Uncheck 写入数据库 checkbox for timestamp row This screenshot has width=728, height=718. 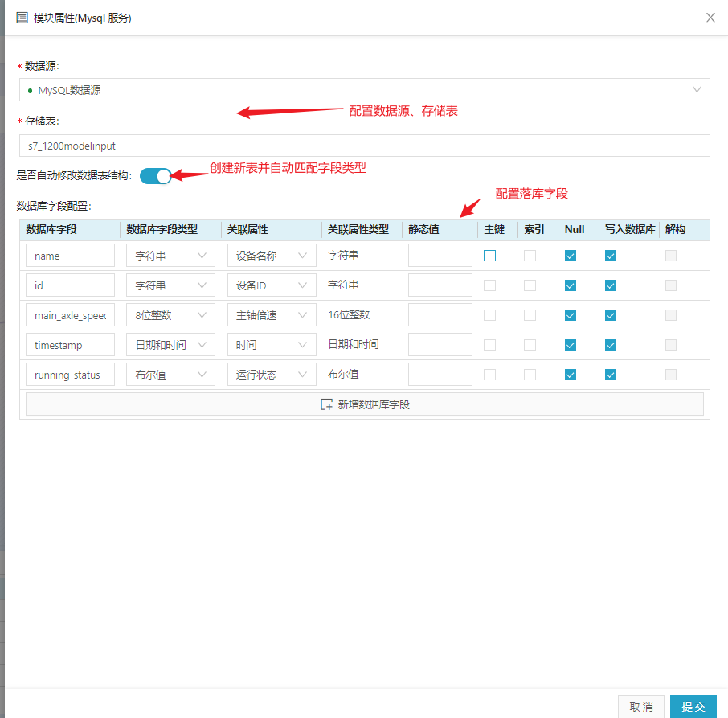pos(611,345)
